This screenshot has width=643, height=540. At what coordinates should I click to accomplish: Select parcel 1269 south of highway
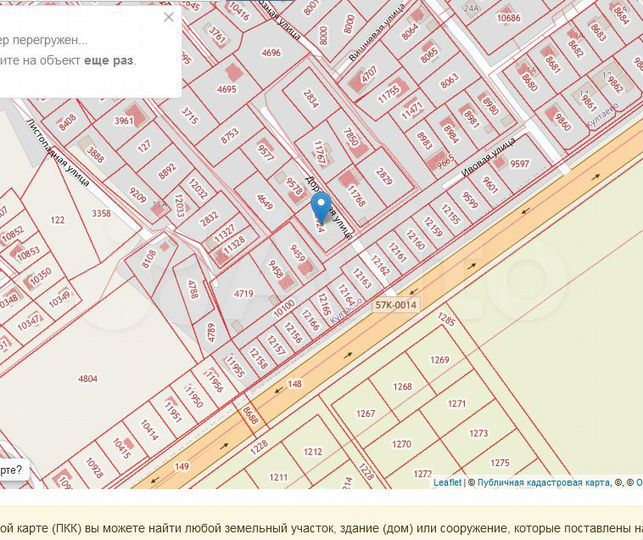click(x=440, y=360)
